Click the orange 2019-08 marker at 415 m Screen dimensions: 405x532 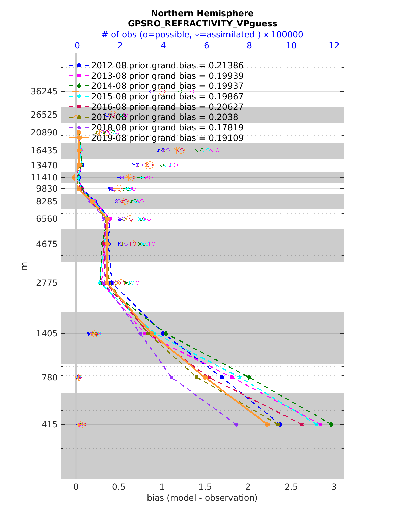click(267, 424)
